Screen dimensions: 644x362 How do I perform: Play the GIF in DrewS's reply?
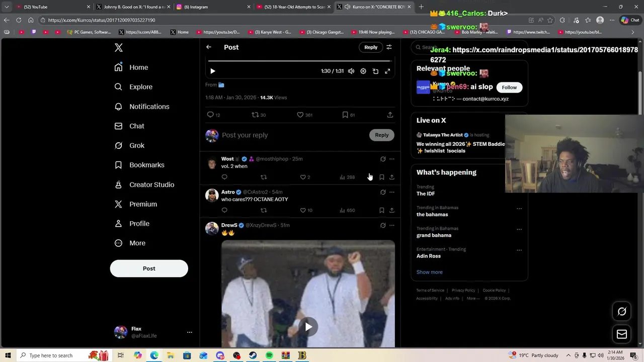[308, 327]
